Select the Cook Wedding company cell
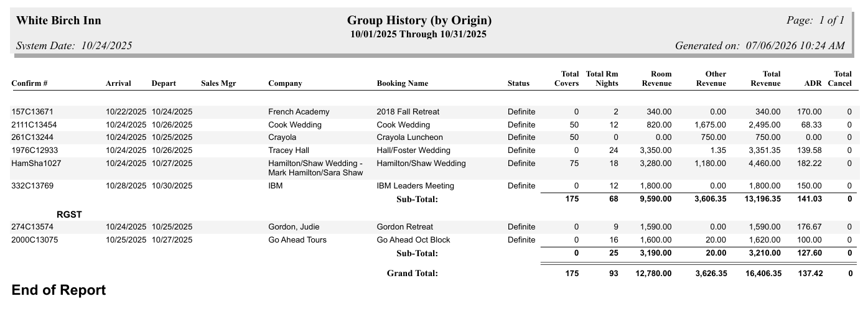The image size is (868, 324). point(295,125)
